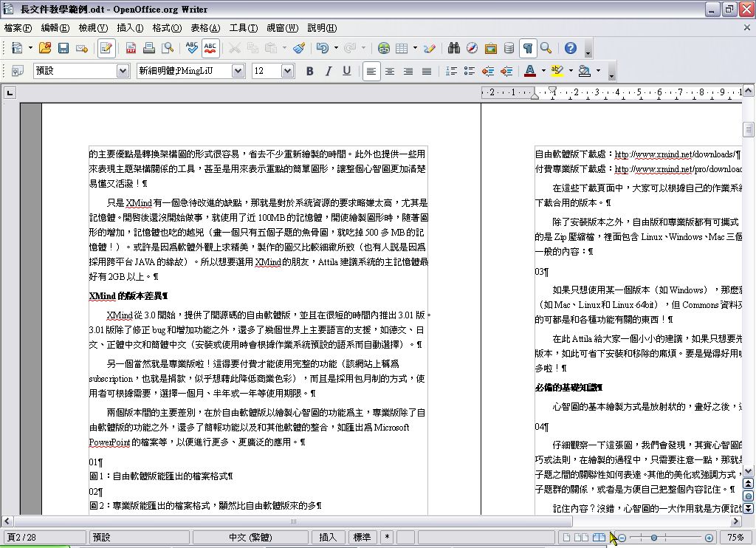
Task: Click the 75% zoom percentage field
Action: (x=736, y=538)
